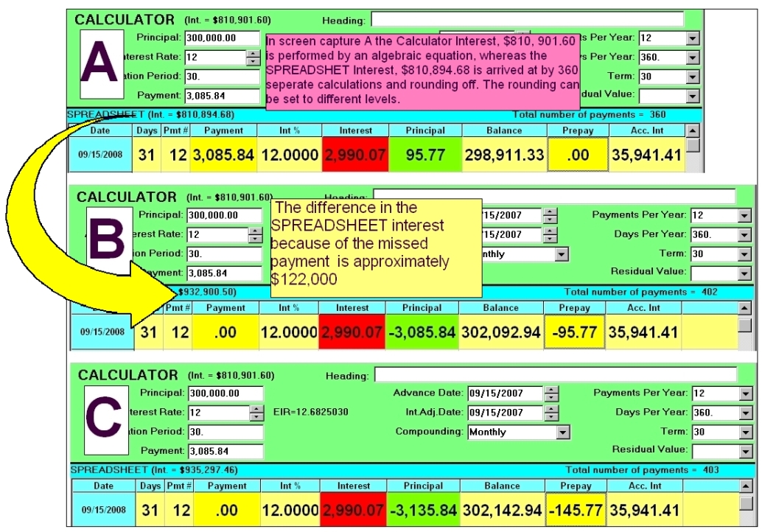
Task: Expand Compounding dropdown in panel C
Action: tap(564, 433)
